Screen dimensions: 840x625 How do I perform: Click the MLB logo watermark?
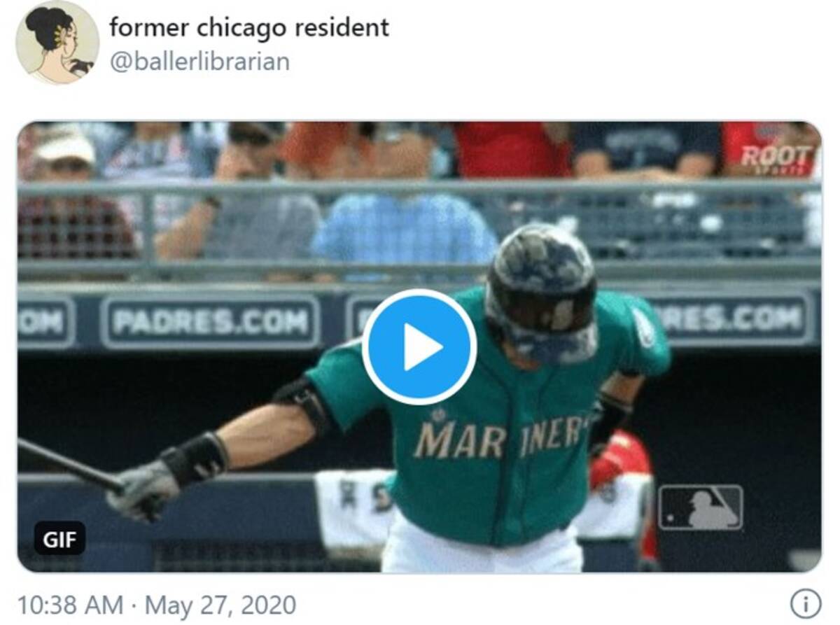pos(700,507)
